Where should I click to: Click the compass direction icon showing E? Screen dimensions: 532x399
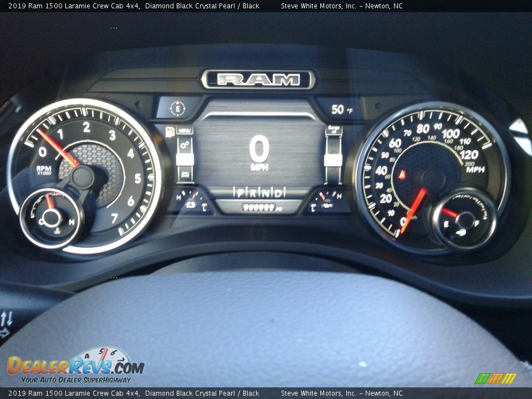177,108
